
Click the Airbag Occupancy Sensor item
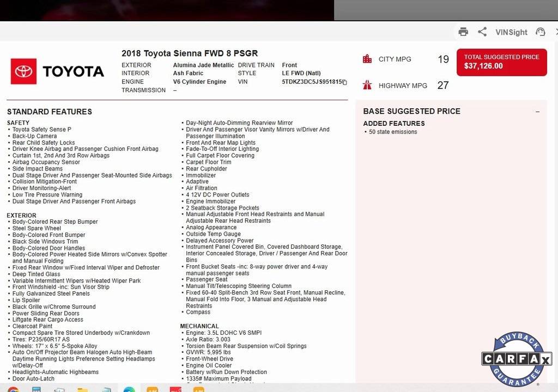point(46,162)
